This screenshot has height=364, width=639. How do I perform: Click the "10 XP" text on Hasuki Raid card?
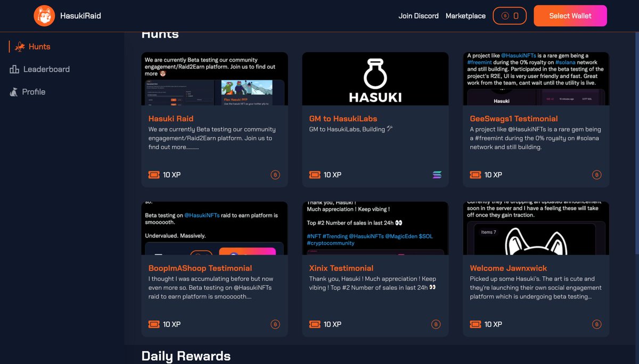click(172, 175)
